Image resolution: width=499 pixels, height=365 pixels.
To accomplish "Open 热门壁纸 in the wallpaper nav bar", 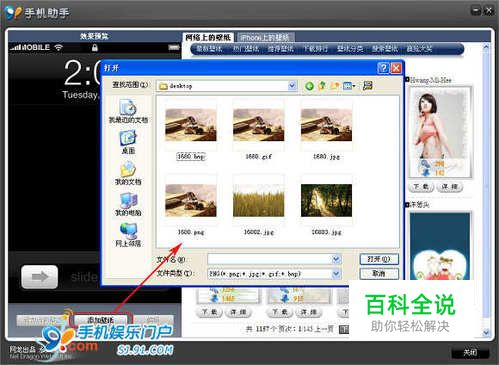I will [x=246, y=49].
